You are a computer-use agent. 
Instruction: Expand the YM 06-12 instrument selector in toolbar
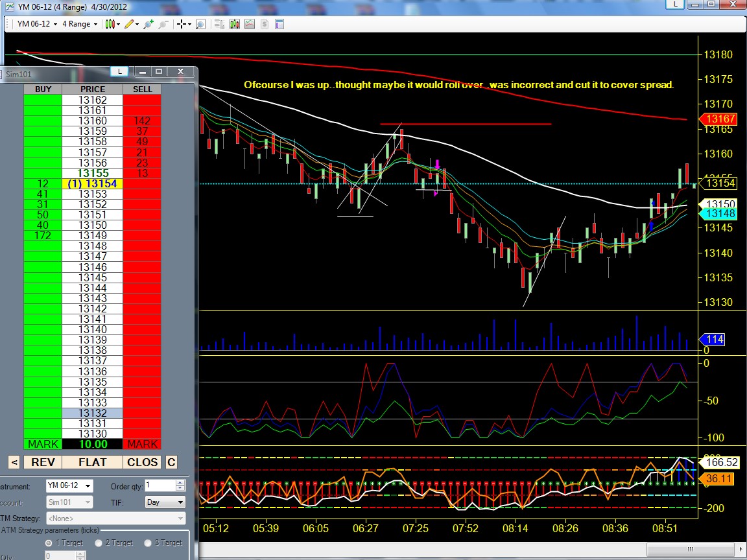(x=37, y=24)
